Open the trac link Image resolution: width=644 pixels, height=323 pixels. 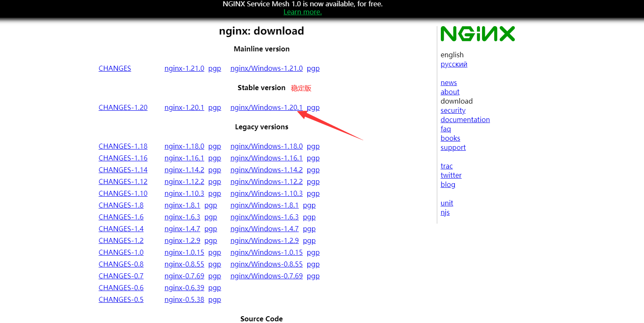(x=446, y=166)
